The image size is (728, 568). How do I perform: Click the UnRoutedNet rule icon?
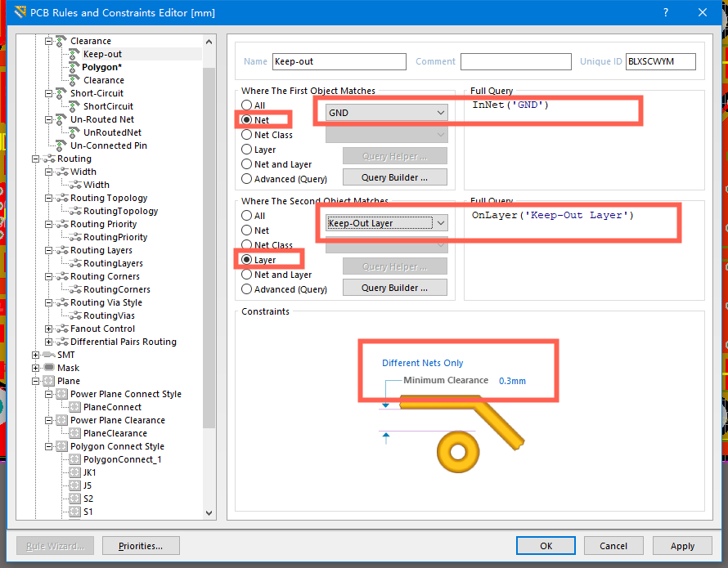point(74,132)
